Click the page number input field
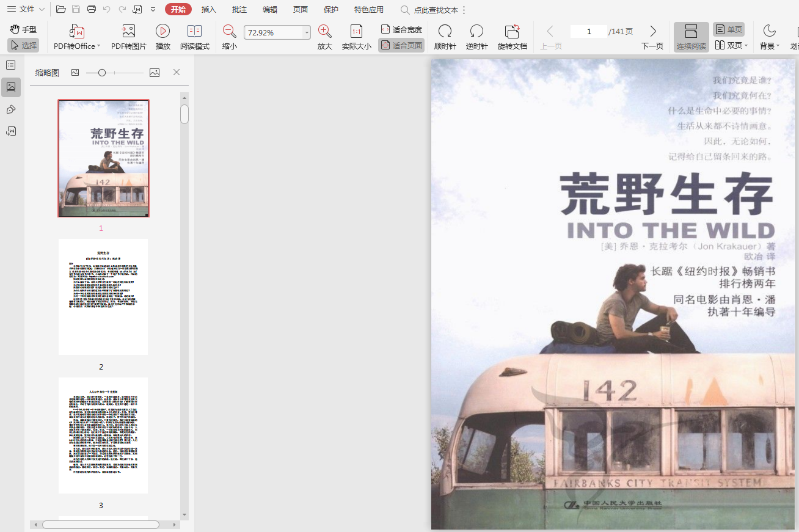 click(589, 32)
